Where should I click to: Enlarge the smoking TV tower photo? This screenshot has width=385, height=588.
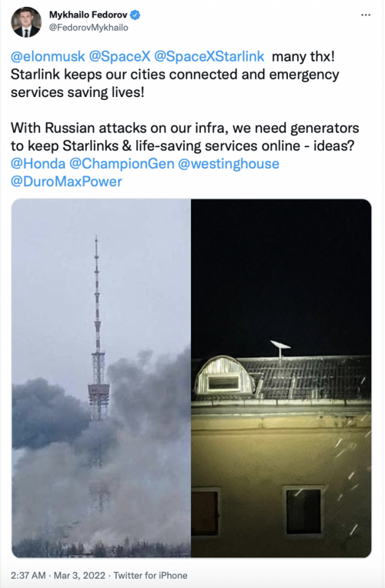pyautogui.click(x=101, y=378)
